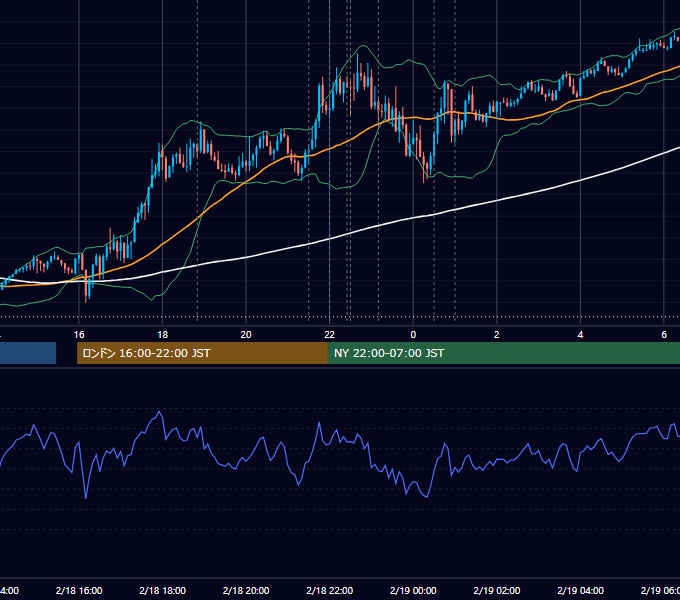Click the NY 22:00-07:00 JST session bar
The height and width of the screenshot is (600, 680).
(503, 353)
